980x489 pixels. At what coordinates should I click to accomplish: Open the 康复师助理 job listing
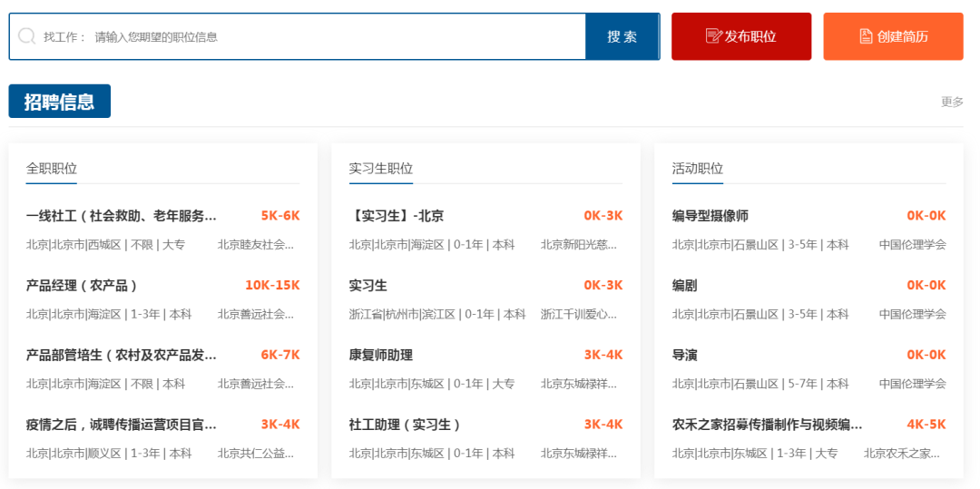[381, 355]
